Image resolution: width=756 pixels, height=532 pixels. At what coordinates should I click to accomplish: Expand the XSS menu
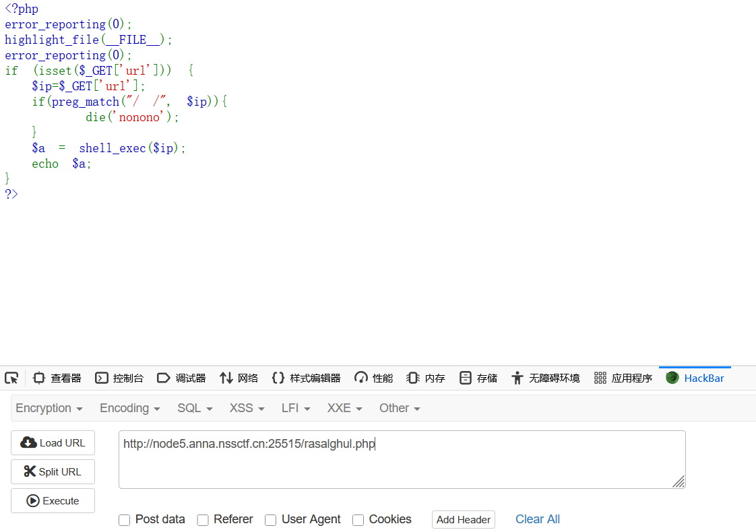click(x=246, y=407)
